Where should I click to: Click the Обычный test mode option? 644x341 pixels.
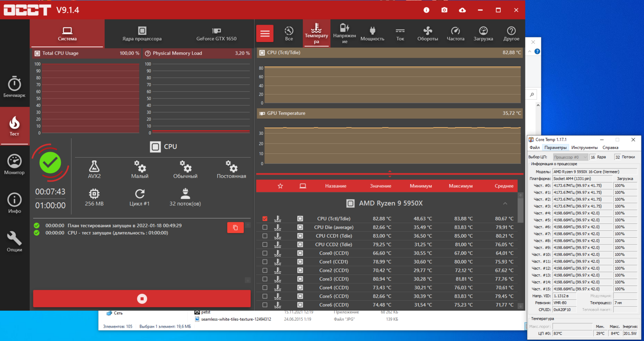pos(185,169)
